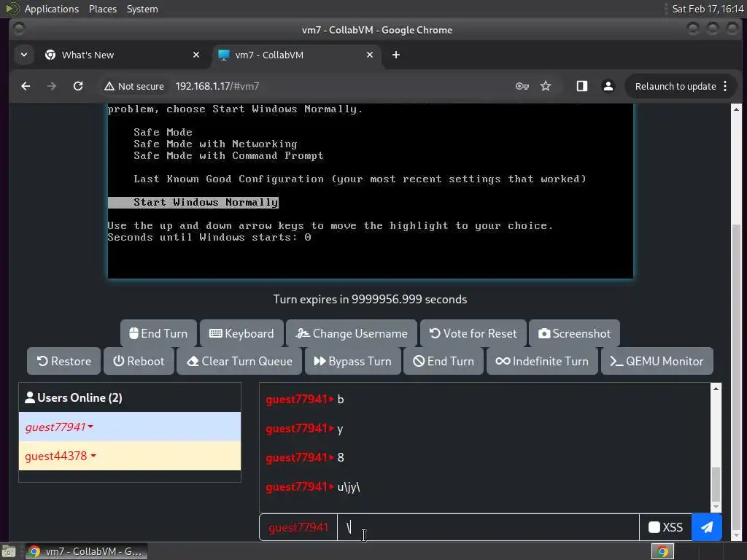This screenshot has height=560, width=747.
Task: Select the vm7 - CollabVM tab
Action: [x=295, y=55]
